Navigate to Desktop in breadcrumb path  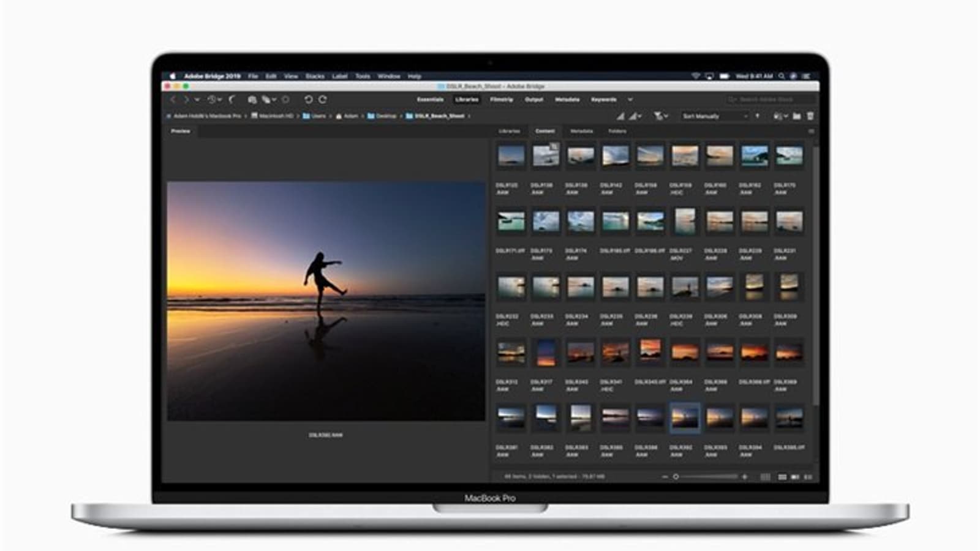tap(382, 116)
